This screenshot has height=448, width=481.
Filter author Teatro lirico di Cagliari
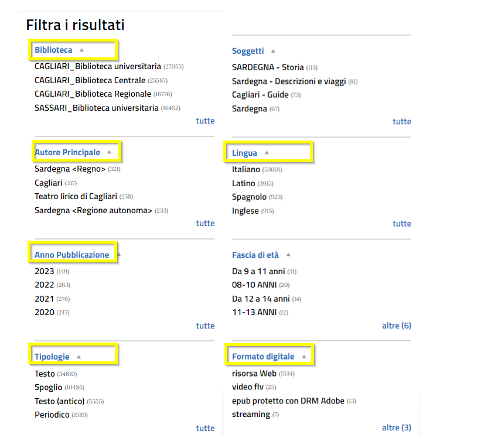tap(76, 197)
